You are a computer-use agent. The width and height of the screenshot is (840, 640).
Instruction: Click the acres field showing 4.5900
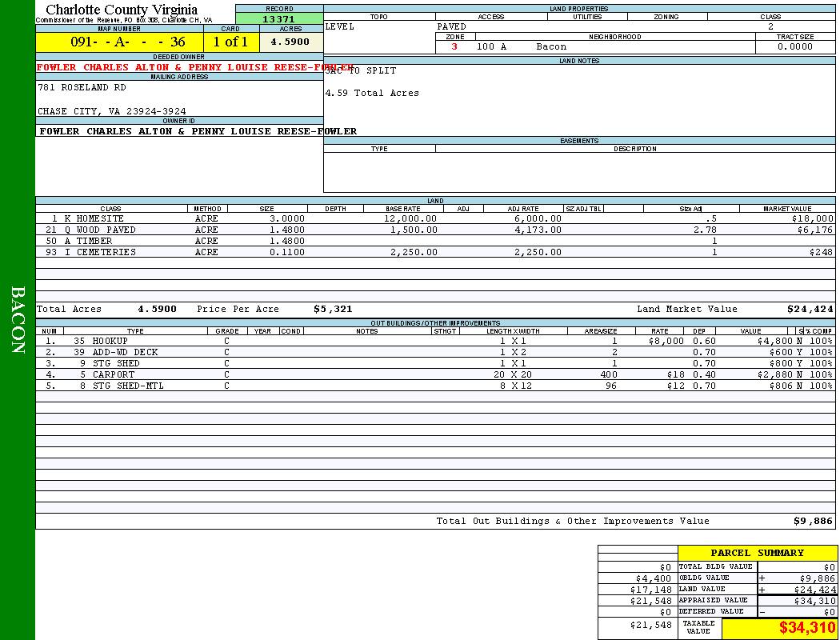290,42
